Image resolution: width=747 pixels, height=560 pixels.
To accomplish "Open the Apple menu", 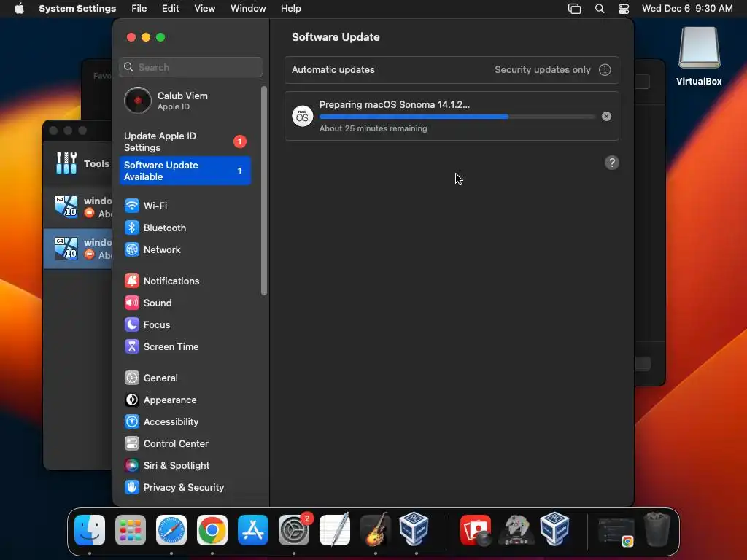I will (x=19, y=9).
